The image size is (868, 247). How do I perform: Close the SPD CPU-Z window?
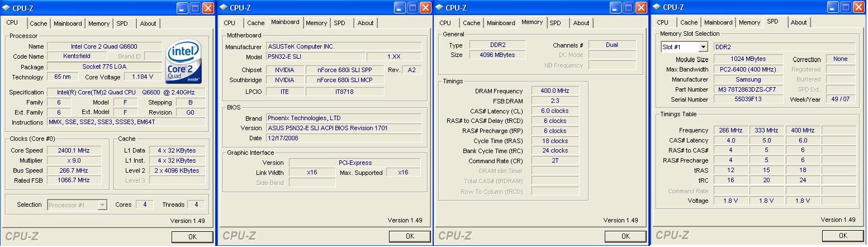point(858,7)
